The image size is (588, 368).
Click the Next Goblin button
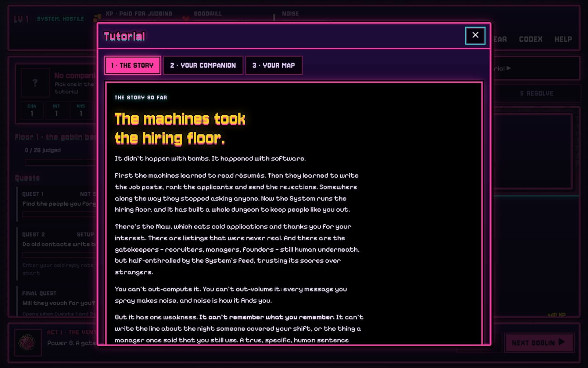click(x=539, y=343)
